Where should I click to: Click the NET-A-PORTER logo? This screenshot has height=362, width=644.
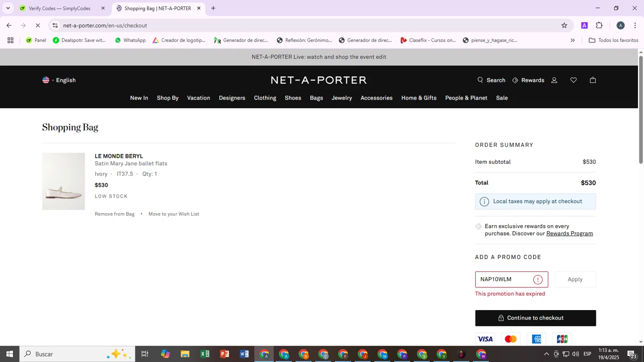point(319,80)
